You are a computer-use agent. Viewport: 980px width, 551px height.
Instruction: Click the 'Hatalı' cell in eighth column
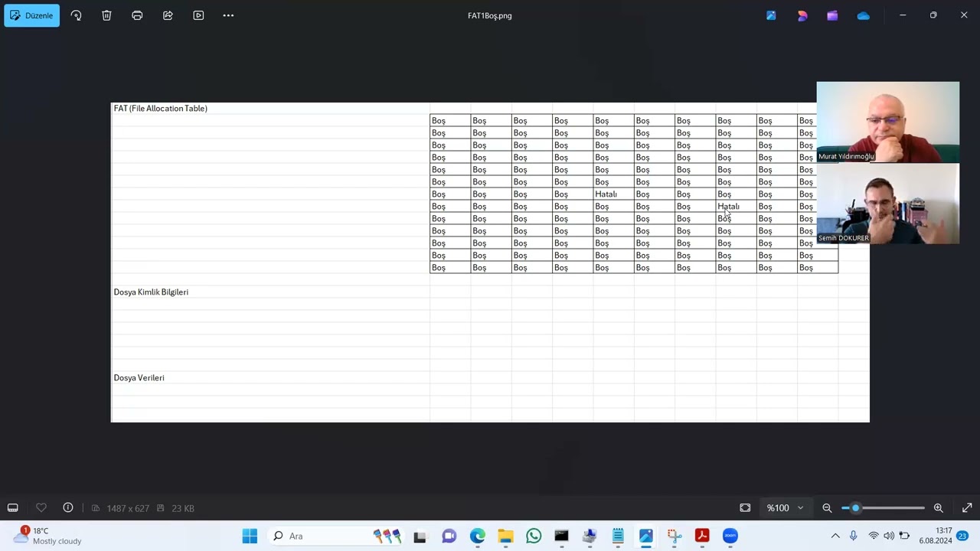(736, 207)
